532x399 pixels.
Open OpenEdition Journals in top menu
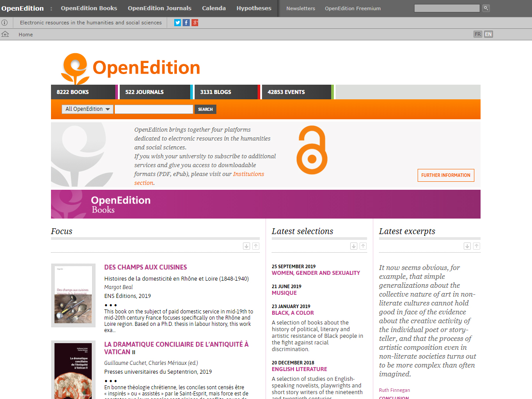[160, 8]
